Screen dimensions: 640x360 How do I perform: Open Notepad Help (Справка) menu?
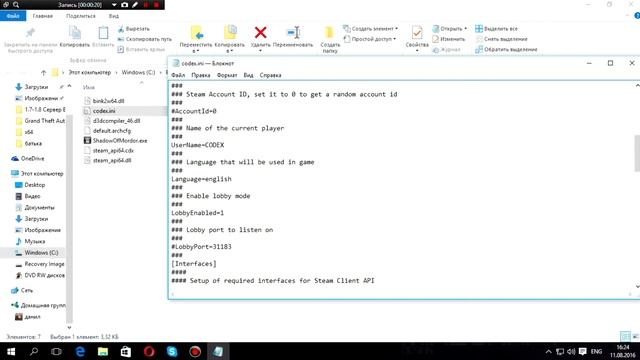pos(270,75)
